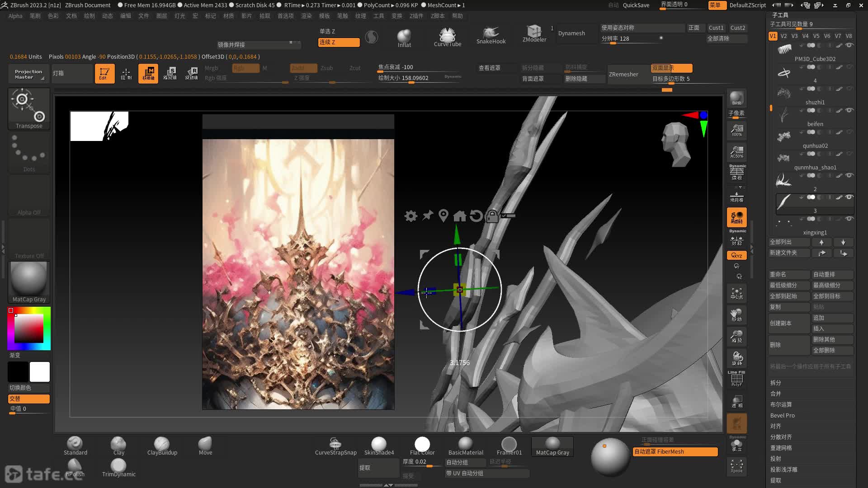Toggle 透明 transparency mode
The width and height of the screenshot is (868, 488).
coord(737,402)
